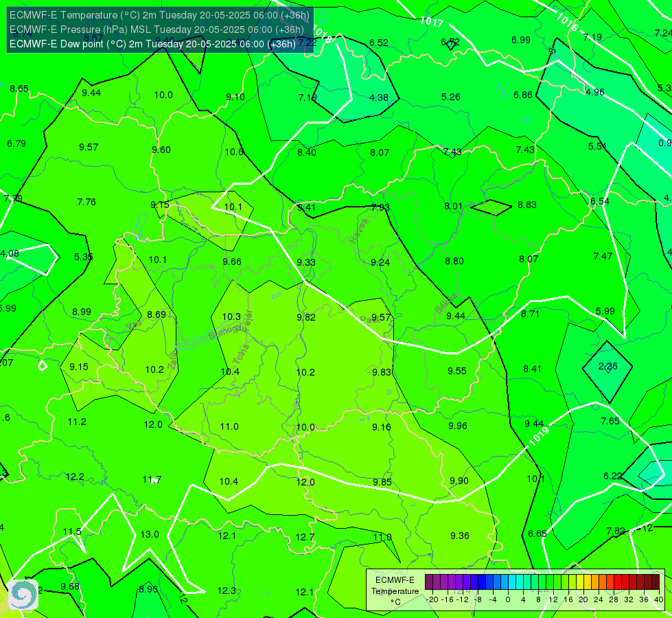Viewport: 672px width, 618px height.
Task: Click the 1019 isobar label
Action: tap(539, 437)
